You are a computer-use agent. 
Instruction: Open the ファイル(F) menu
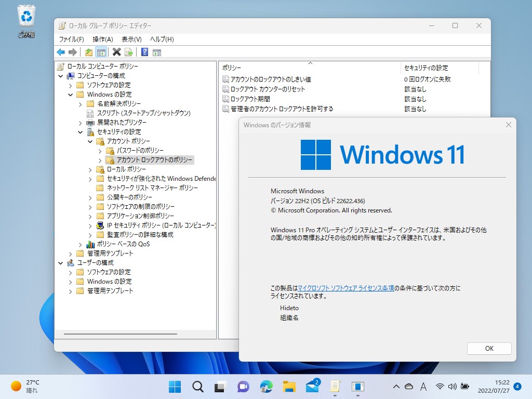click(x=71, y=39)
